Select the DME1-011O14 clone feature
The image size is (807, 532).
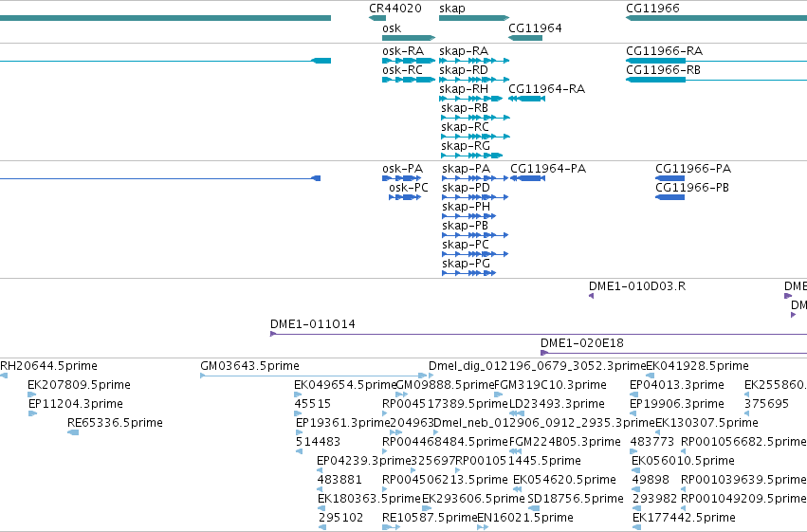(x=539, y=334)
